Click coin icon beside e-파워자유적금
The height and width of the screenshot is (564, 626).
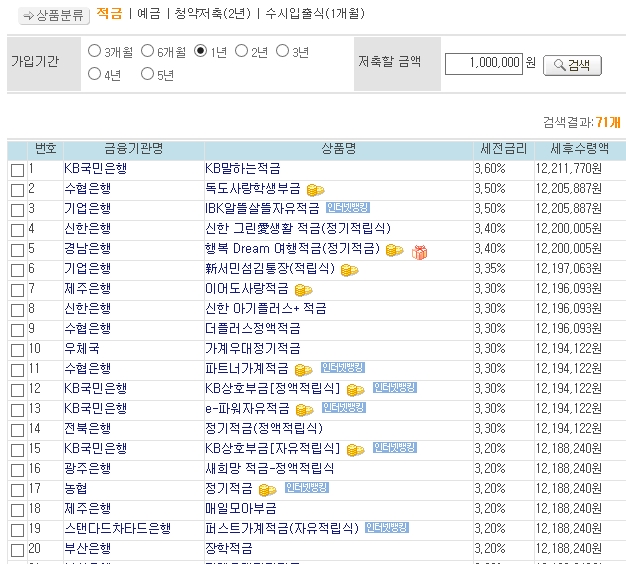[304, 410]
